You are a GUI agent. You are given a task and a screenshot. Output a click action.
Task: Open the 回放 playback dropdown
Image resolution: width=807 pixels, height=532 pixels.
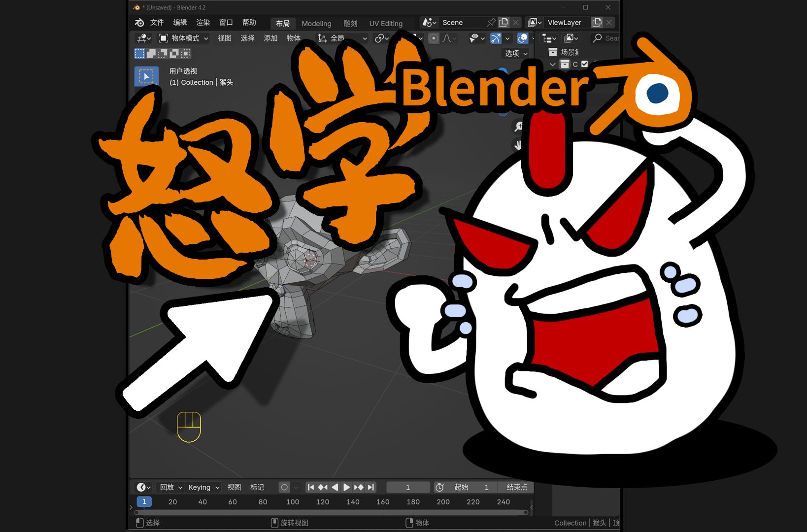coord(171,487)
